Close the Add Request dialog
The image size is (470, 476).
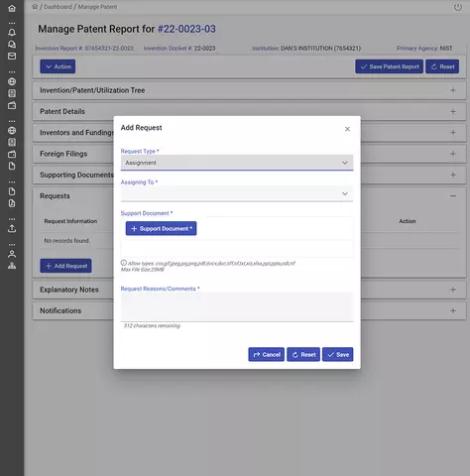click(x=347, y=129)
